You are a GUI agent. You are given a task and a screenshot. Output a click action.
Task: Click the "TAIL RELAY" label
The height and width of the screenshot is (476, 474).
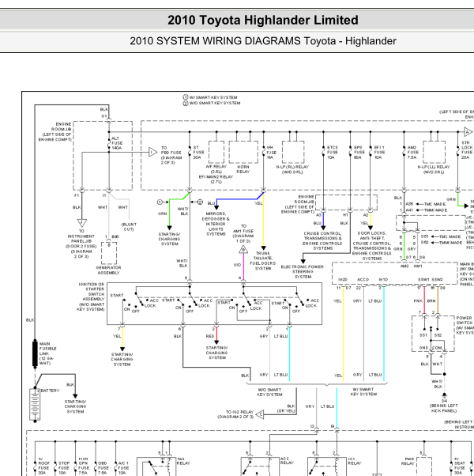pos(183,461)
